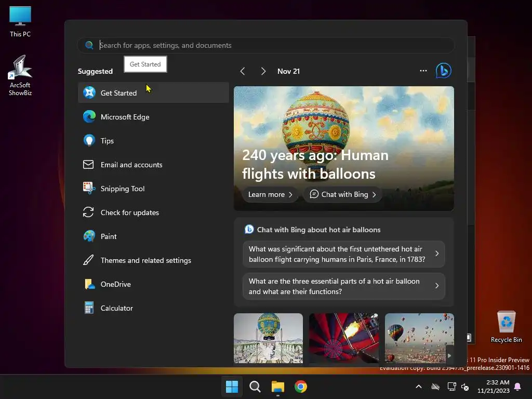Ask about the first untethered balloon flight in 1783

click(x=344, y=254)
